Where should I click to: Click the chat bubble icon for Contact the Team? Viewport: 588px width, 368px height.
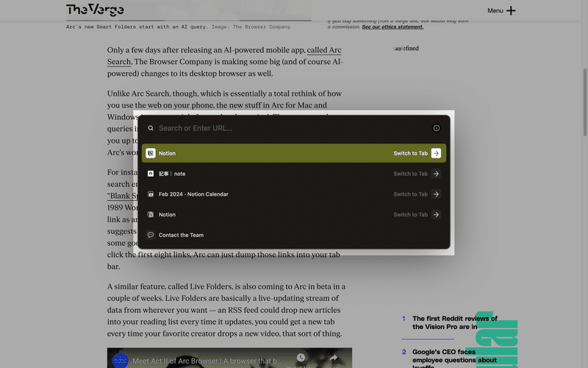(151, 235)
